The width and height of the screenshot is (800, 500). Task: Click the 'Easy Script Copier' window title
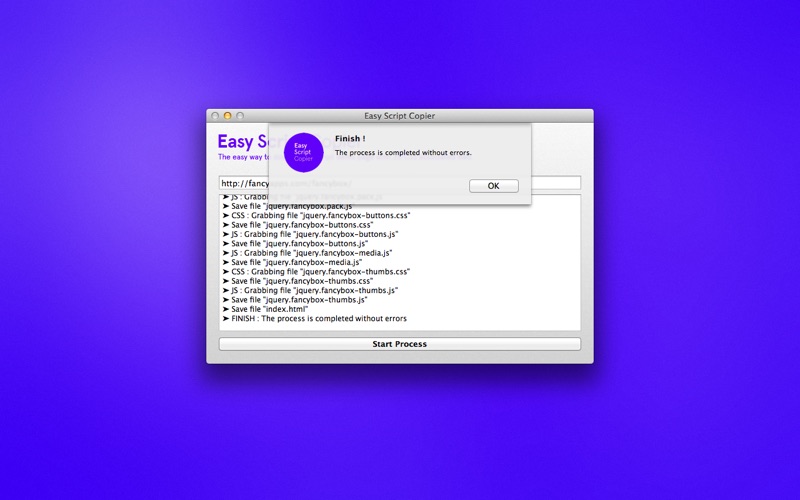pyautogui.click(x=399, y=116)
